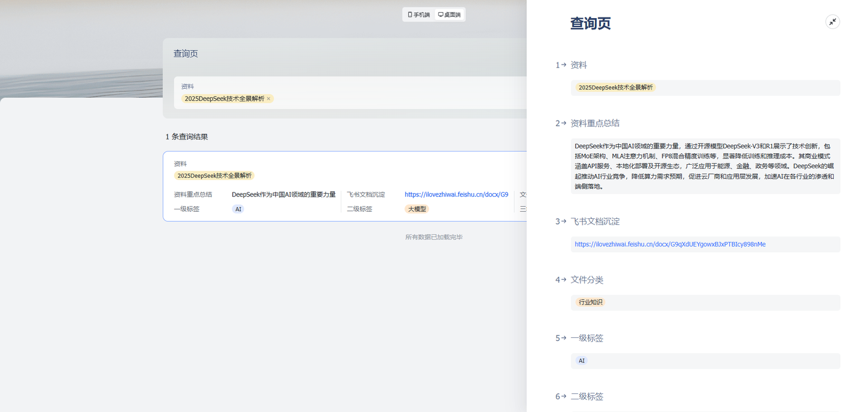
Task: Click the arrow icon beside field 4 文件分类
Action: click(x=564, y=280)
